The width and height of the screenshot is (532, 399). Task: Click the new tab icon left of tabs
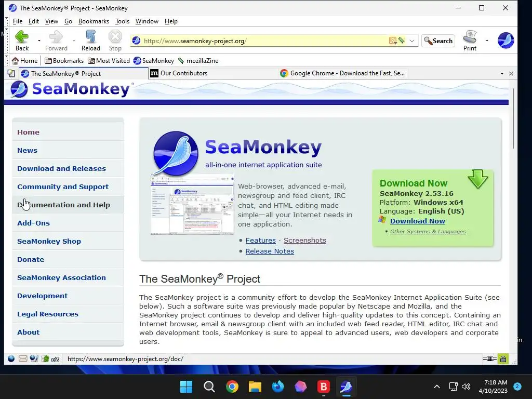[11, 73]
